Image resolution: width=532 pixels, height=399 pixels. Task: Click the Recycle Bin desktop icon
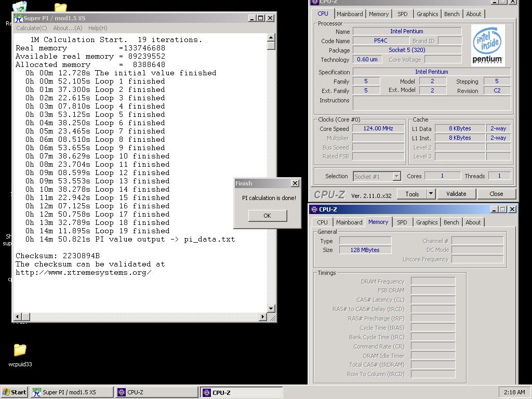click(19, 6)
